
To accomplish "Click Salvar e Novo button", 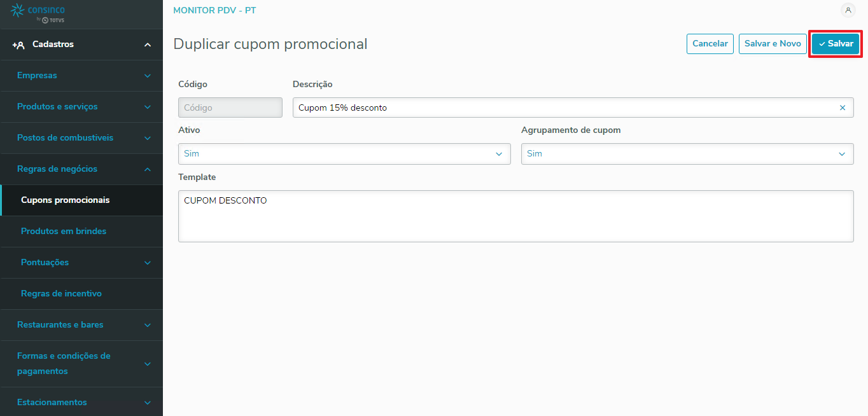I will click(x=773, y=44).
